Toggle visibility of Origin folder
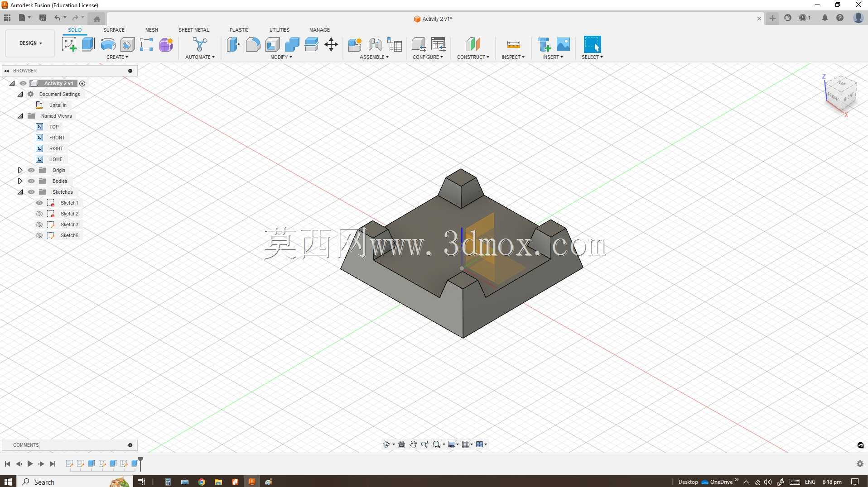This screenshot has width=868, height=487. click(x=31, y=170)
